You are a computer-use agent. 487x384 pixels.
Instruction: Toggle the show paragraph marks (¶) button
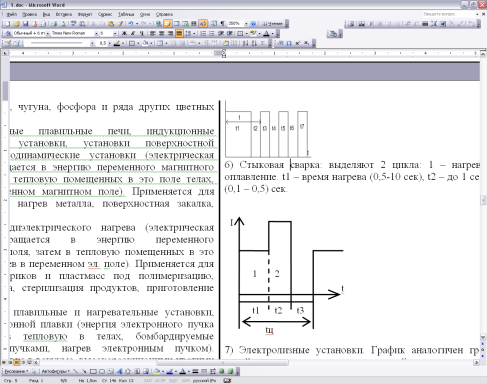point(222,24)
